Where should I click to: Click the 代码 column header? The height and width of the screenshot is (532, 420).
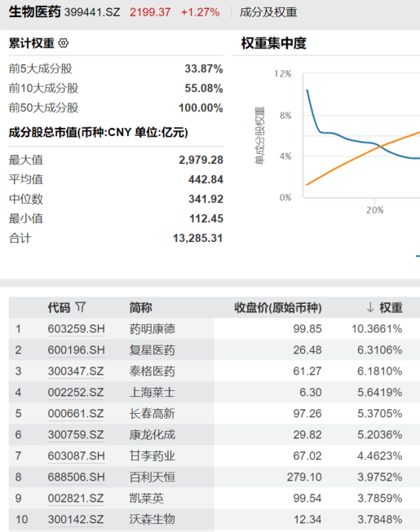[59, 308]
